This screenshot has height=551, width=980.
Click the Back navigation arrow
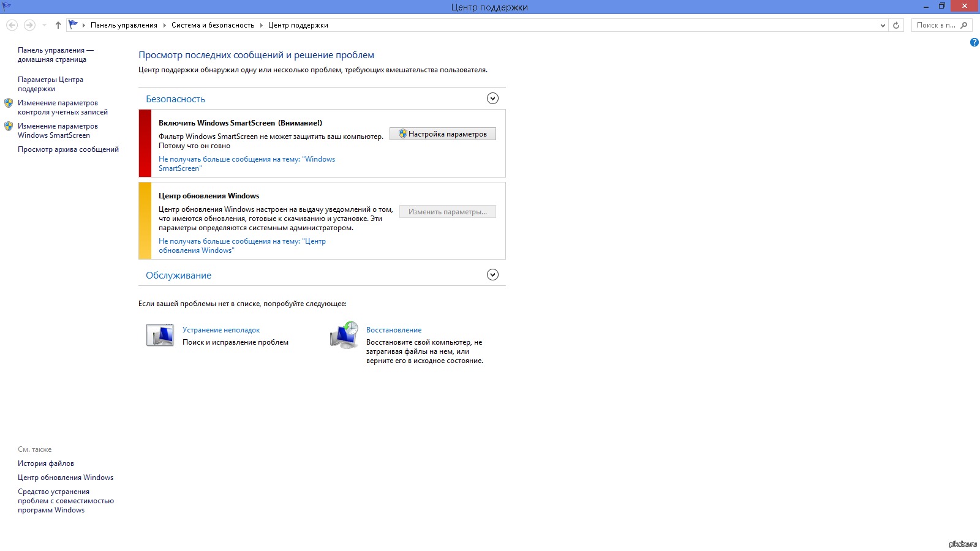click(12, 25)
